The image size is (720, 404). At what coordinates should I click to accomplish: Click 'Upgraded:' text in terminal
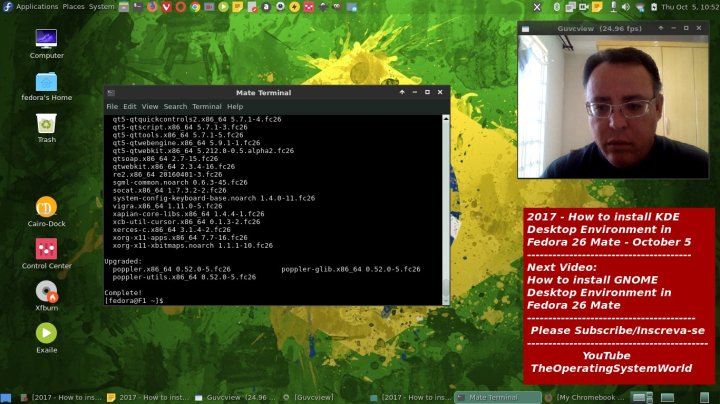pyautogui.click(x=123, y=261)
